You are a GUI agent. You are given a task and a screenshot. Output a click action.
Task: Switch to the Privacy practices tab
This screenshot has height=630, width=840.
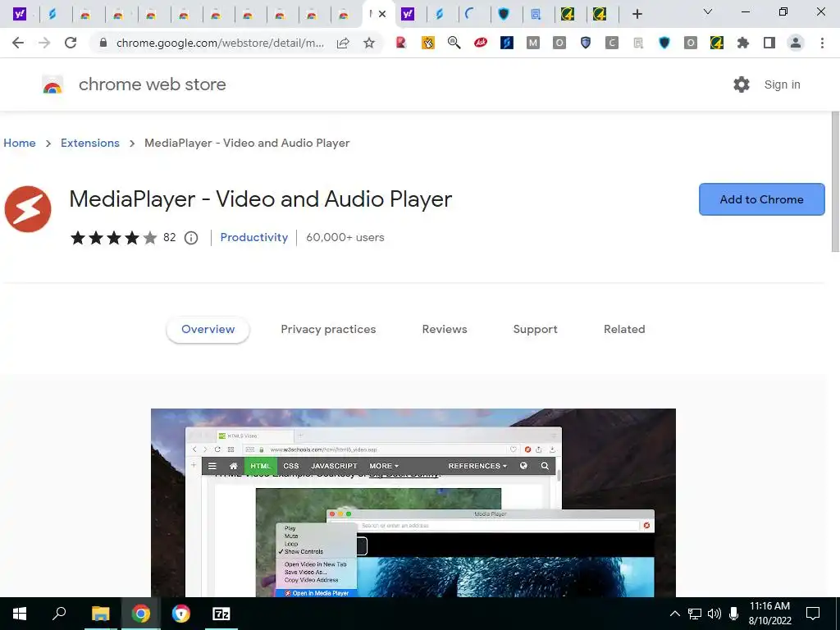click(x=328, y=330)
